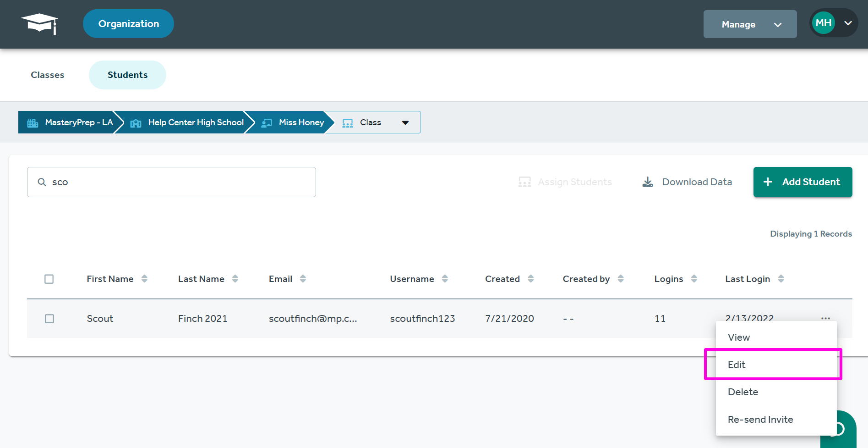Switch to the Classes tab
The width and height of the screenshot is (868, 448).
pos(47,75)
